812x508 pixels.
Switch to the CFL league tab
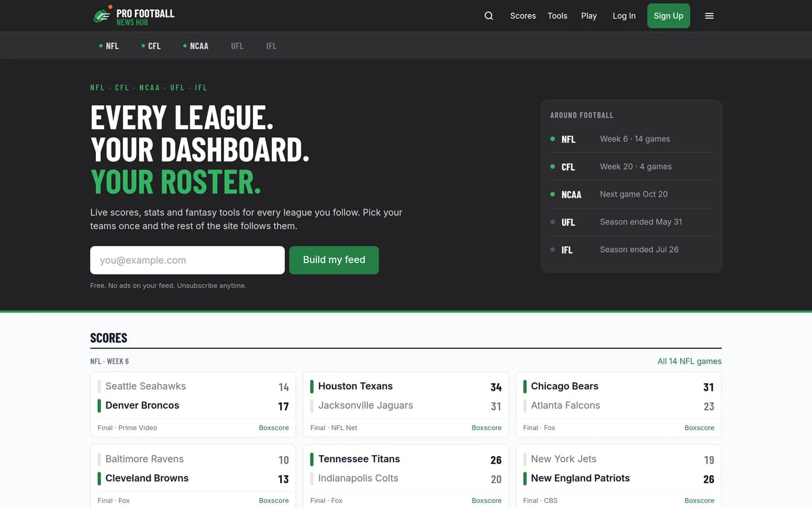[151, 46]
